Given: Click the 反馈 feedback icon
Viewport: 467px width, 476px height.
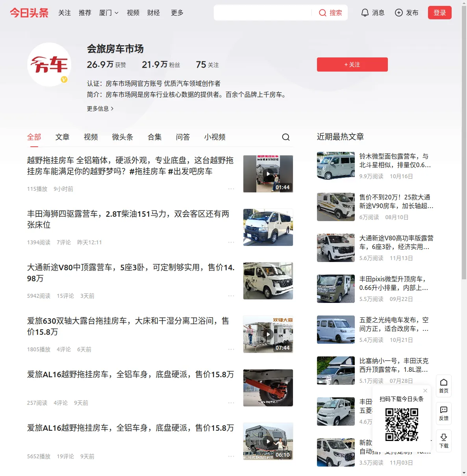Looking at the screenshot, I should click(444, 413).
